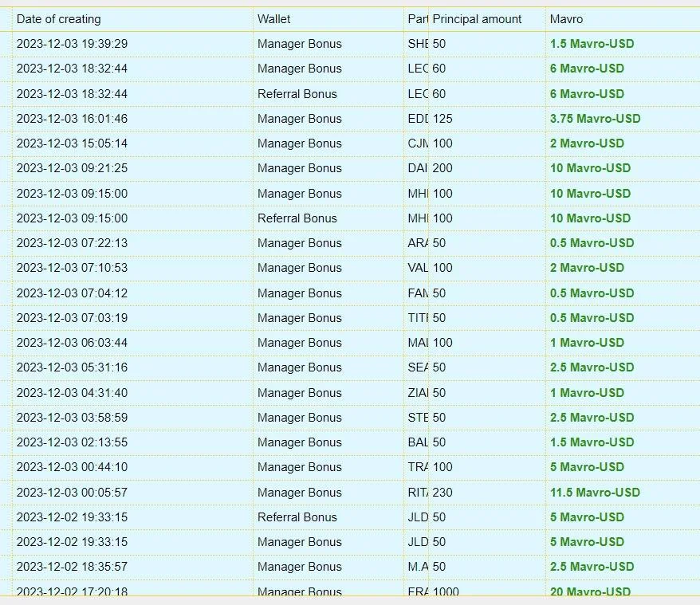Click '10 Mavro-USD' in the 09:21:25 row
700x605 pixels.
(x=590, y=168)
